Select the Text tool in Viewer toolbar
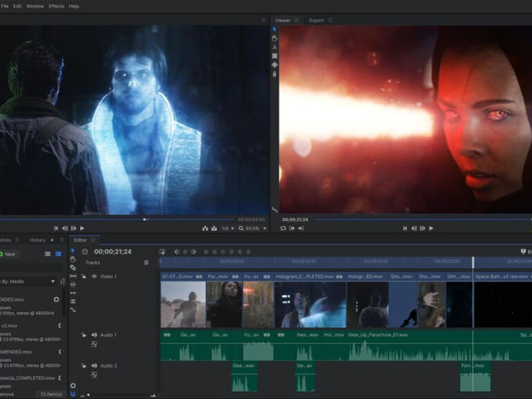 click(274, 46)
